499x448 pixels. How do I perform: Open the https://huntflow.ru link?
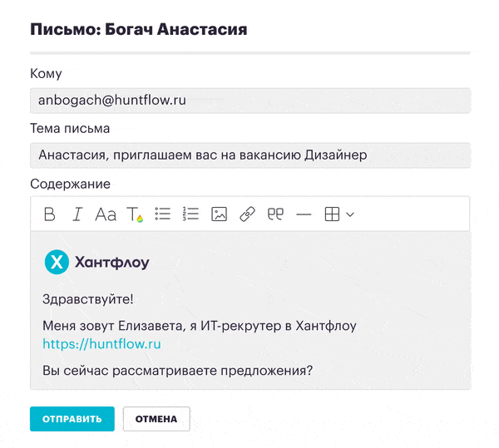click(101, 342)
